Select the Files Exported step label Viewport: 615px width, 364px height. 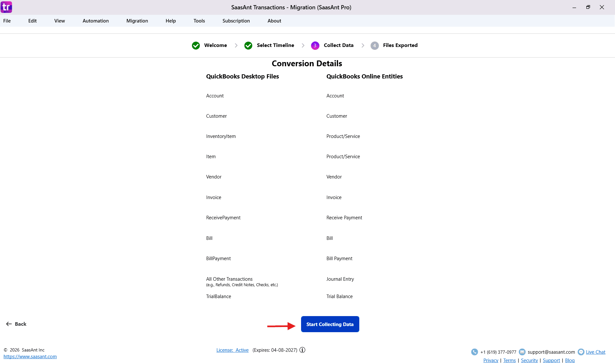pos(400,45)
